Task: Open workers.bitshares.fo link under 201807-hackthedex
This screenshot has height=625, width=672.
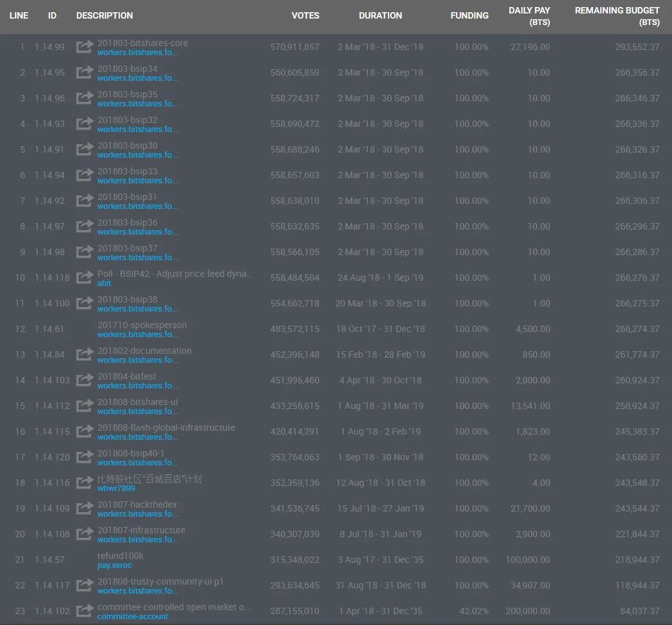Action: click(138, 514)
